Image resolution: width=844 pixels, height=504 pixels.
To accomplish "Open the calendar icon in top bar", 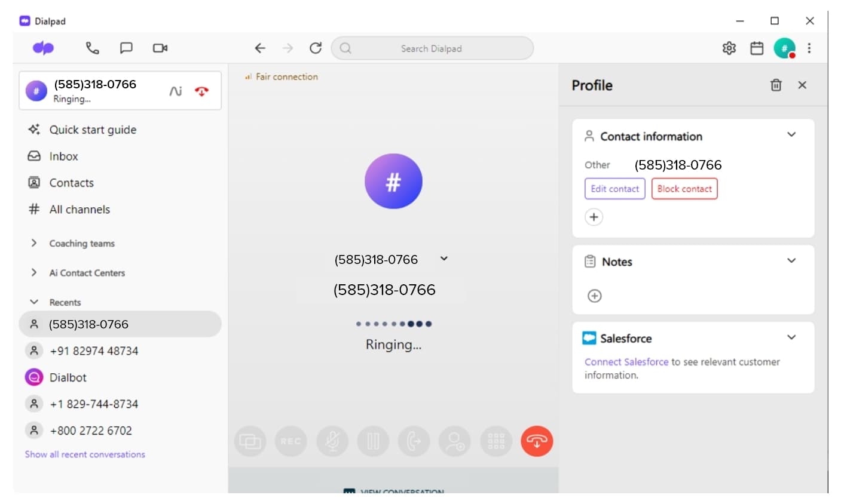I will click(757, 48).
